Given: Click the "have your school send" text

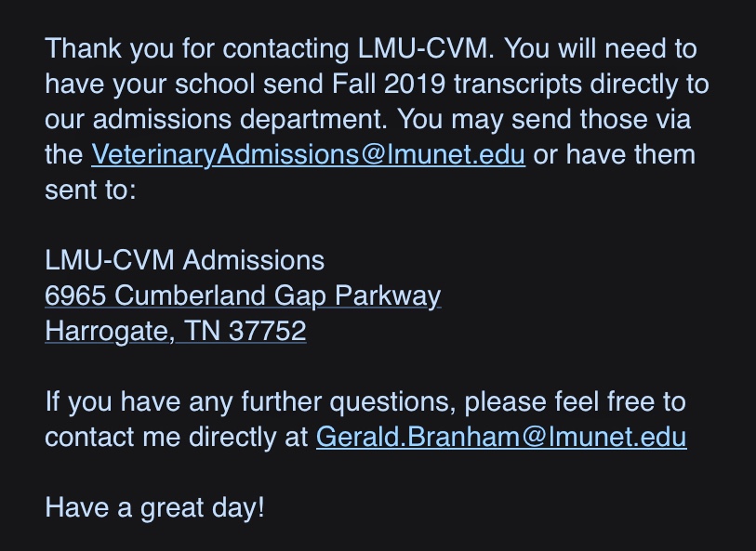Looking at the screenshot, I should (184, 85).
